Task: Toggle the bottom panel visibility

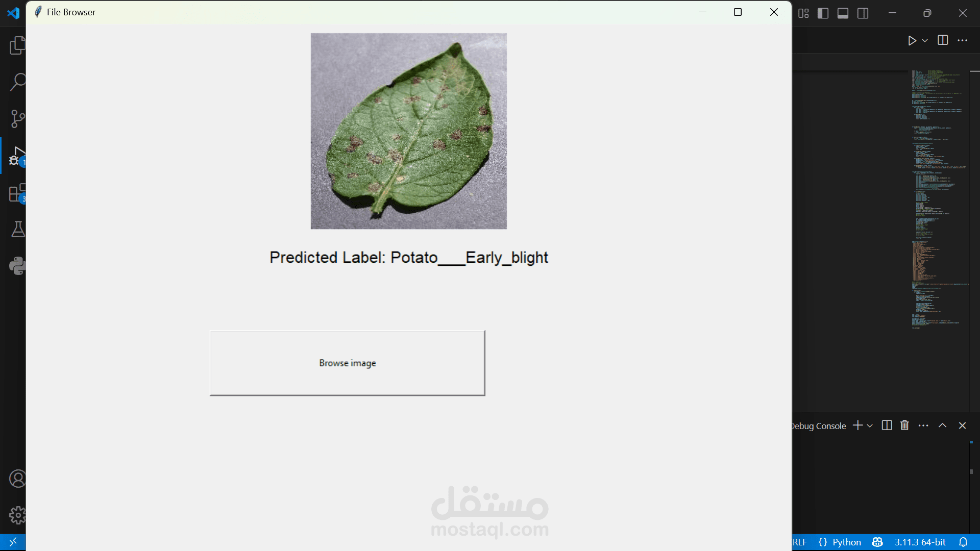Action: [x=843, y=13]
